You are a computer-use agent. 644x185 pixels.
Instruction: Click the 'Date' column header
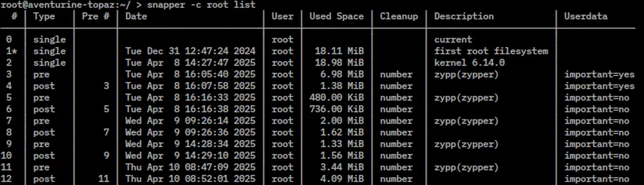pyautogui.click(x=136, y=16)
